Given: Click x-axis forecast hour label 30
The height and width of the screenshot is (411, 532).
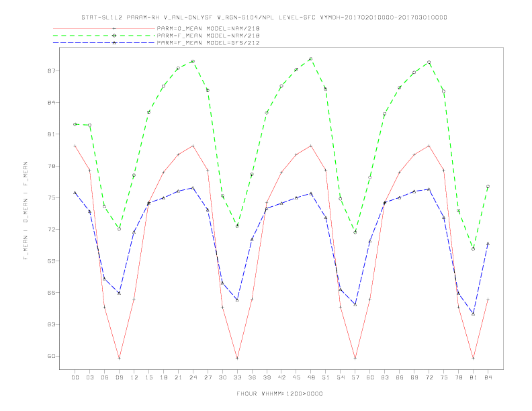Looking at the screenshot, I should pos(222,377).
